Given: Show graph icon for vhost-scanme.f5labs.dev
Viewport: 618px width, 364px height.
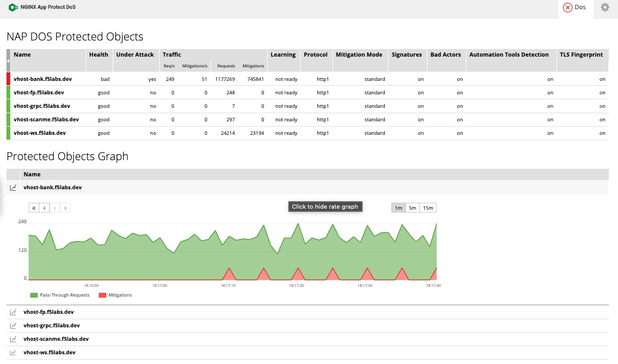Looking at the screenshot, I should [x=13, y=339].
